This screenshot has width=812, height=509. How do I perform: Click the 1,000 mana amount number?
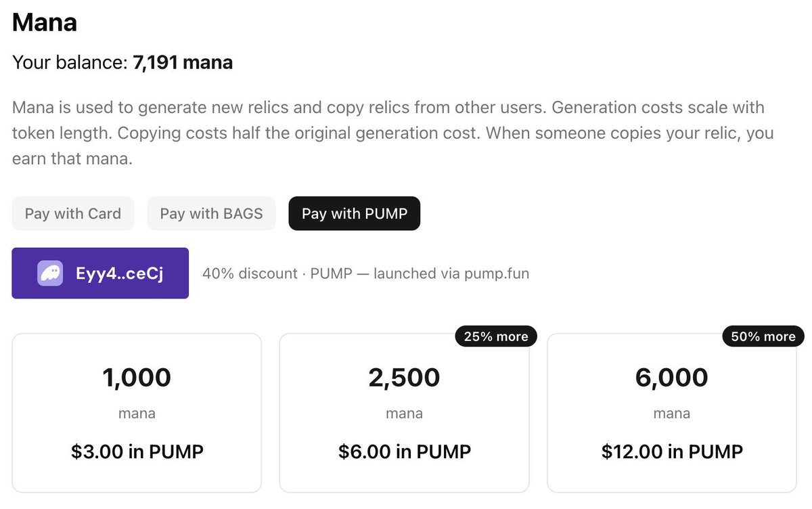point(137,378)
